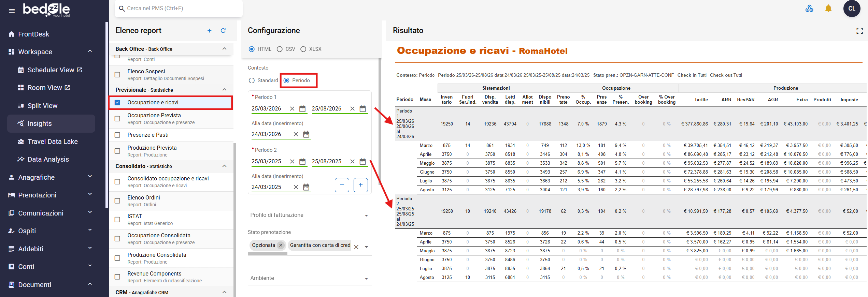Image resolution: width=868 pixels, height=297 pixels.
Task: Select the Standard context option
Action: [x=263, y=80]
